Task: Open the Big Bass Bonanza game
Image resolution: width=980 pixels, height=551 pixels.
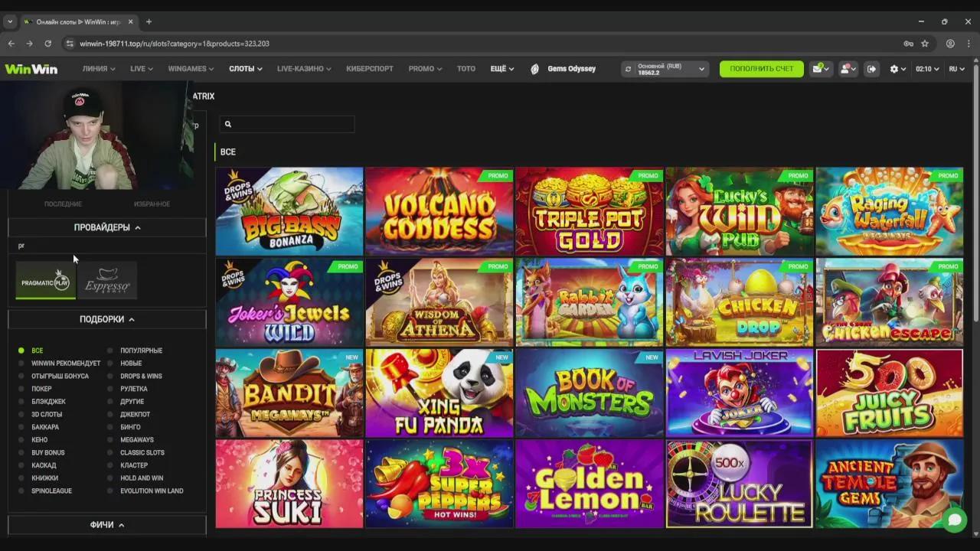Action: pyautogui.click(x=289, y=211)
